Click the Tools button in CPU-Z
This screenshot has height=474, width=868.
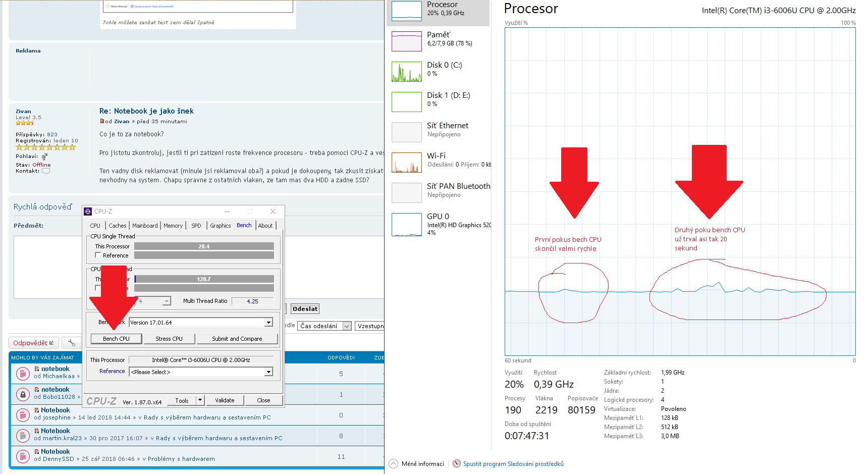click(x=182, y=400)
